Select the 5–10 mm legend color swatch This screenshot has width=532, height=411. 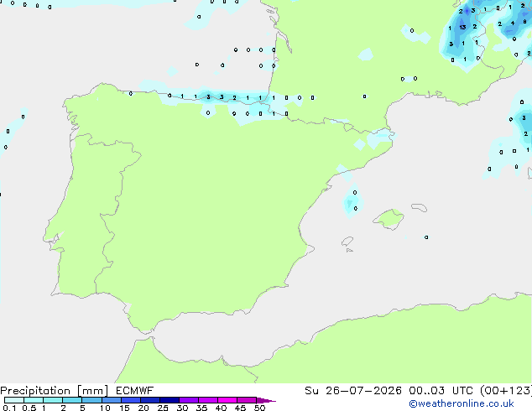click(91, 400)
